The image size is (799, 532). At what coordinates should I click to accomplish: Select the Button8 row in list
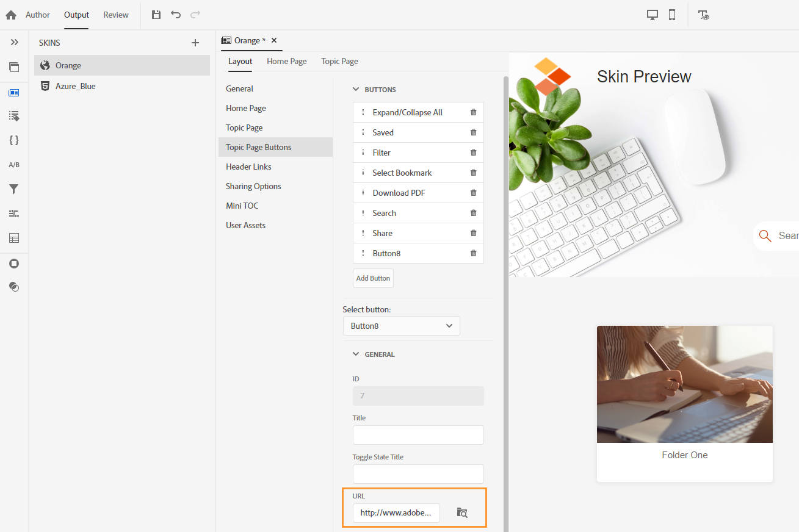pos(418,253)
